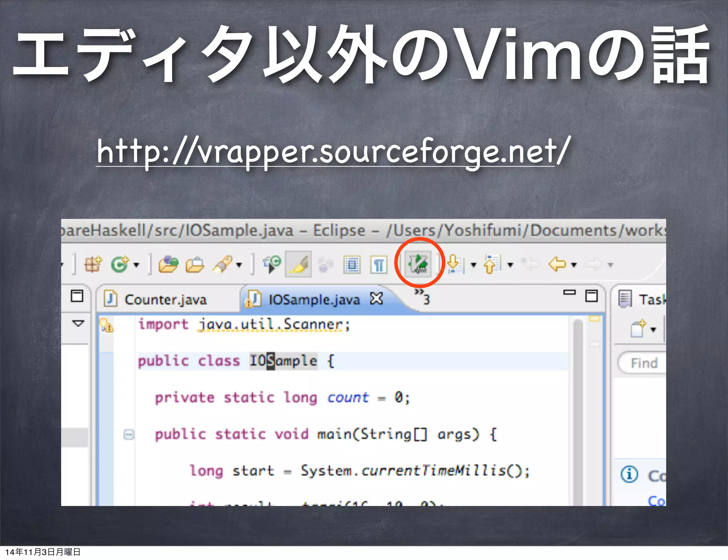The width and height of the screenshot is (728, 560).
Task: Open the Forward navigation history dropdown
Action: click(611, 265)
